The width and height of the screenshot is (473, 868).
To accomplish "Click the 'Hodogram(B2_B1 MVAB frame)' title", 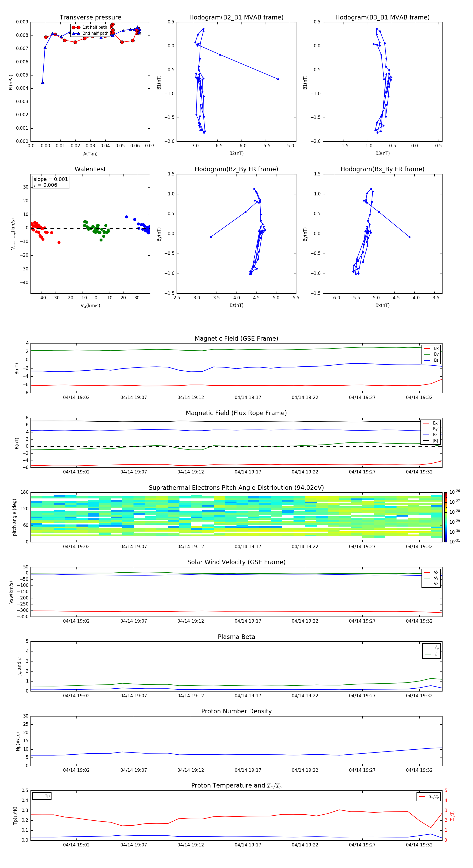I will click(236, 17).
